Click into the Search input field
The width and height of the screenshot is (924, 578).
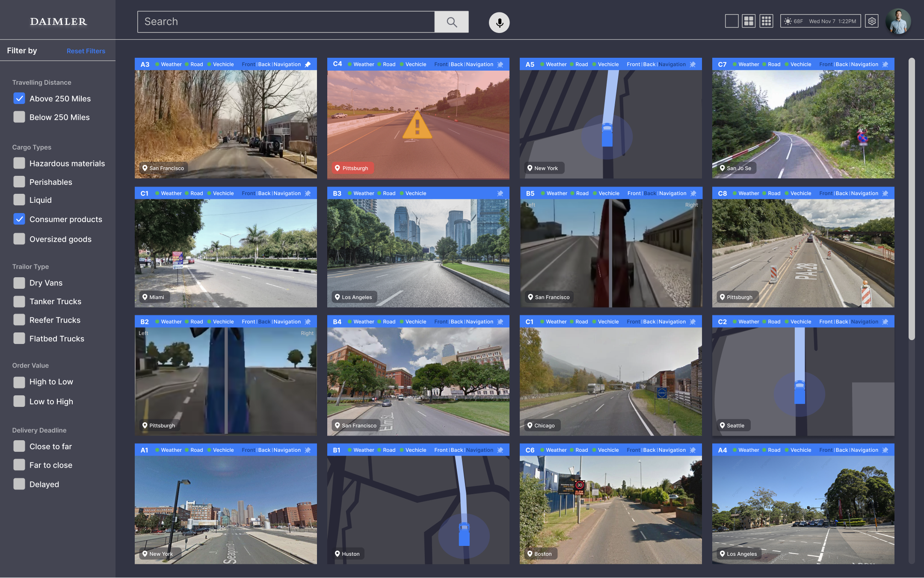[286, 22]
